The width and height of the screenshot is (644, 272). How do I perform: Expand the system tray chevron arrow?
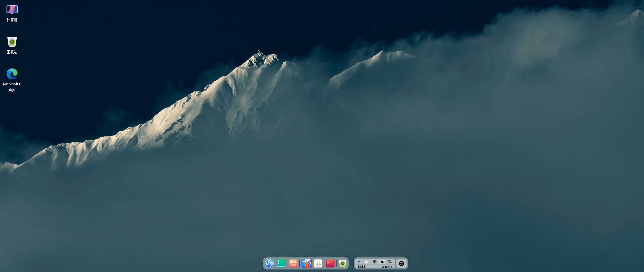[359, 262]
